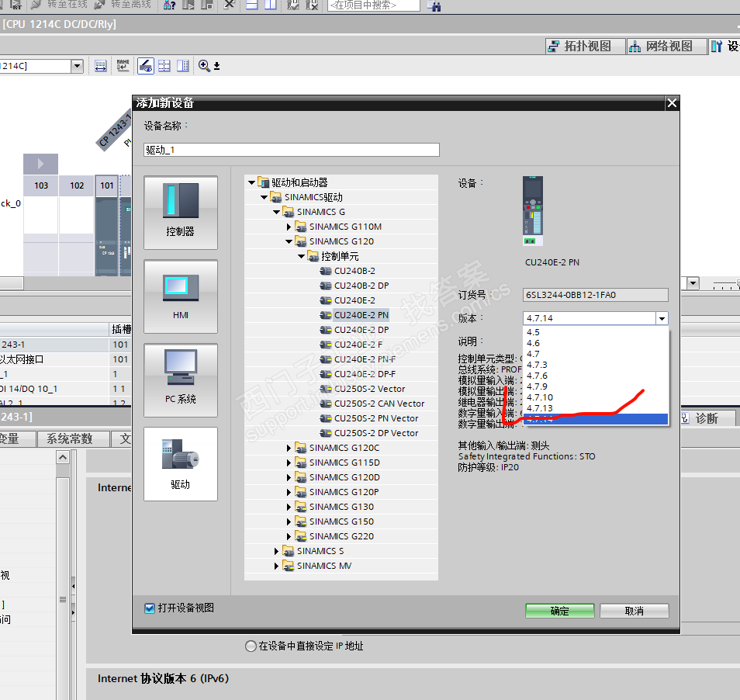Viewport: 740px width, 700px height.
Task: Select 在设备中直接设定 IP 地址 radio button
Action: point(251,646)
